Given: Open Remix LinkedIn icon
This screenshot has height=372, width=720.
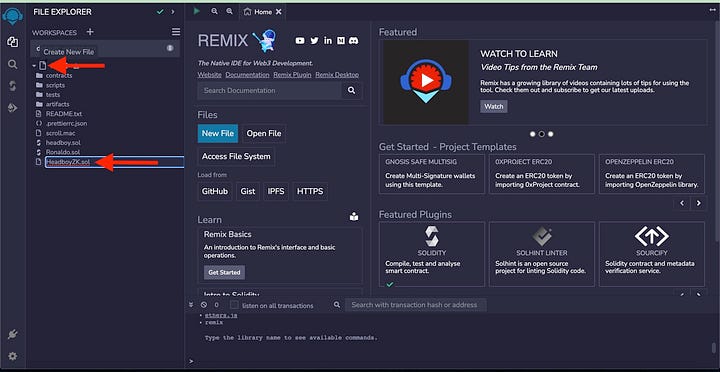Looking at the screenshot, I should (327, 40).
